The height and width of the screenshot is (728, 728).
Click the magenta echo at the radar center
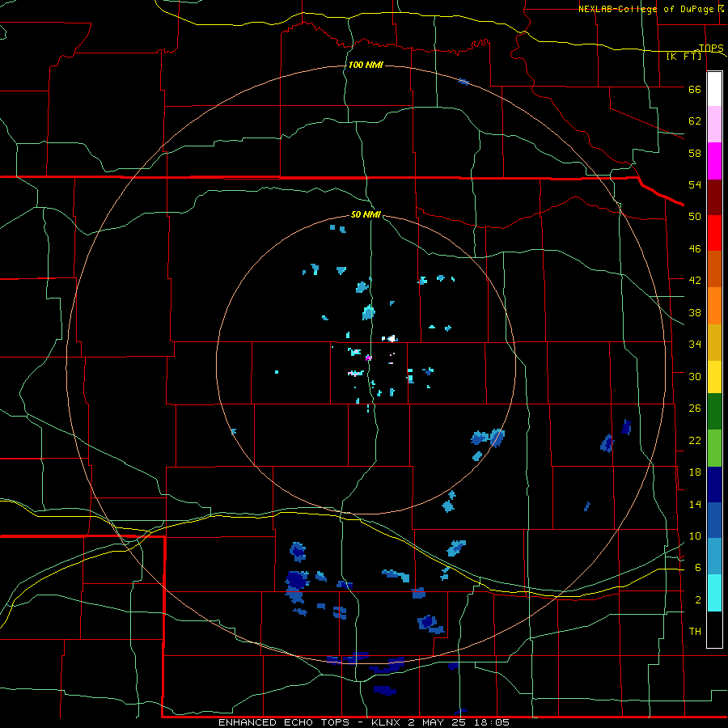pos(369,358)
